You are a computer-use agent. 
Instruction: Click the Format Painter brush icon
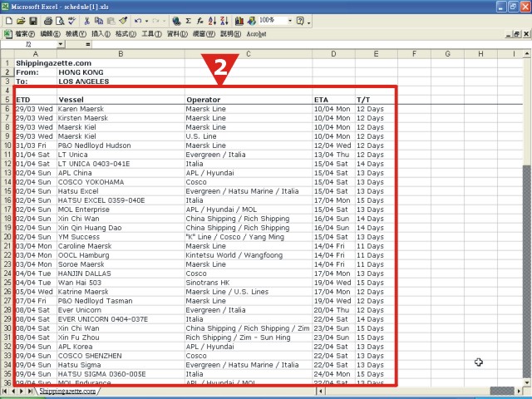(x=123, y=21)
